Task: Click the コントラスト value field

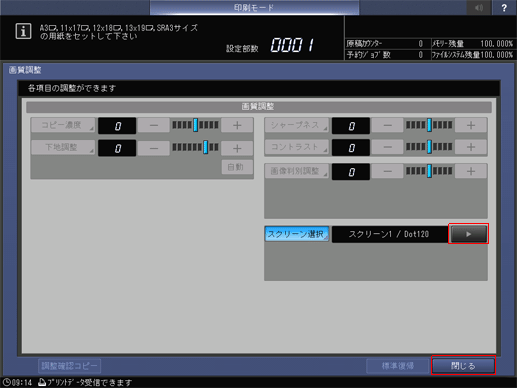Action: [x=351, y=147]
